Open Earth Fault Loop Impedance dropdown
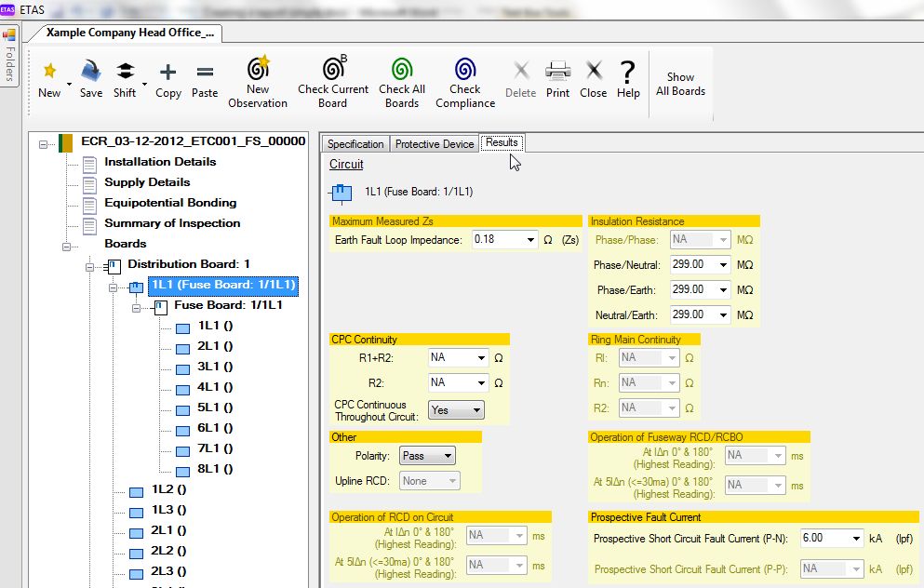 [x=530, y=240]
